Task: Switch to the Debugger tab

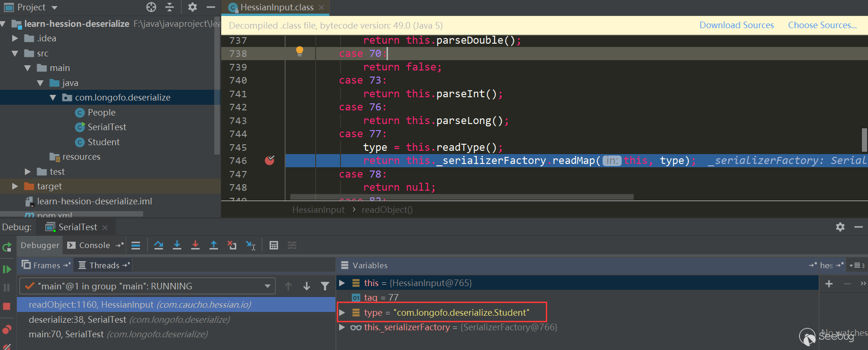Action: coord(40,245)
